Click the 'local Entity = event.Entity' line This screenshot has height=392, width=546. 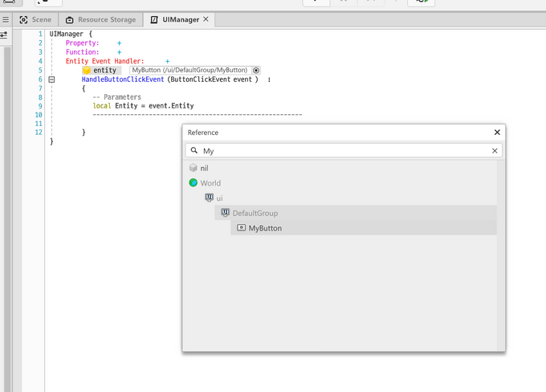pyautogui.click(x=143, y=106)
